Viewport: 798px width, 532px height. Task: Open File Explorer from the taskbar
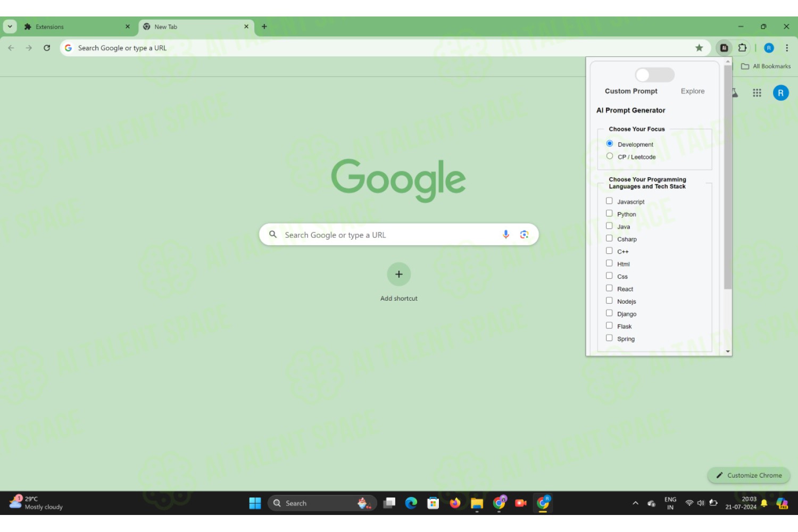point(477,503)
